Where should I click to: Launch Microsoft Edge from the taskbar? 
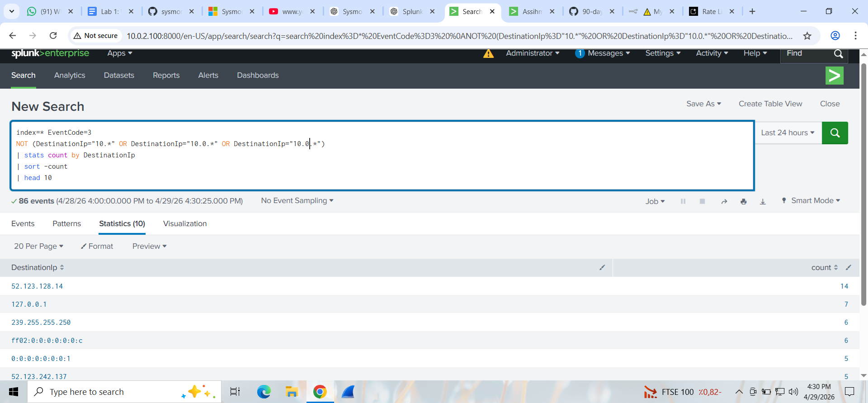pyautogui.click(x=264, y=392)
